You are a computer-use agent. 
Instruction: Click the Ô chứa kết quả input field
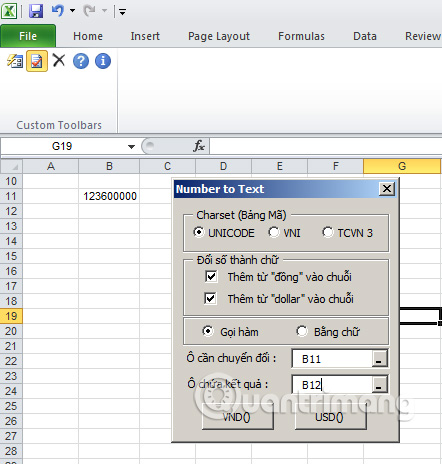332,385
